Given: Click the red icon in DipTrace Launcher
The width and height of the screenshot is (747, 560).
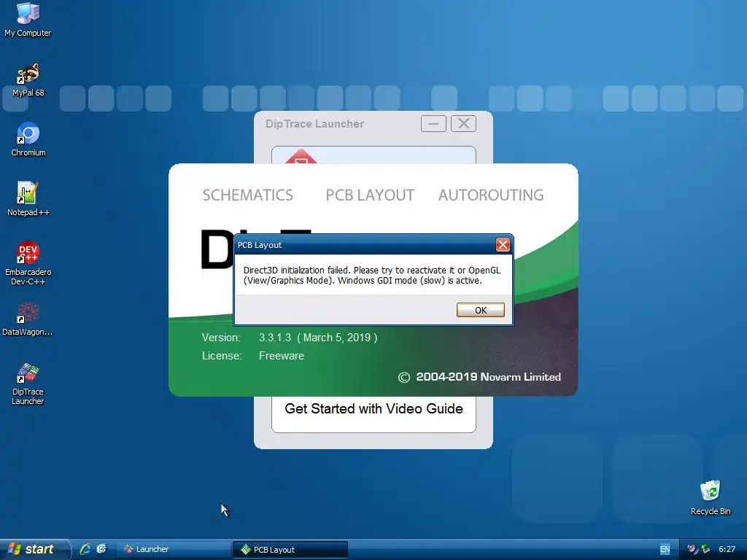Looking at the screenshot, I should pos(301,157).
